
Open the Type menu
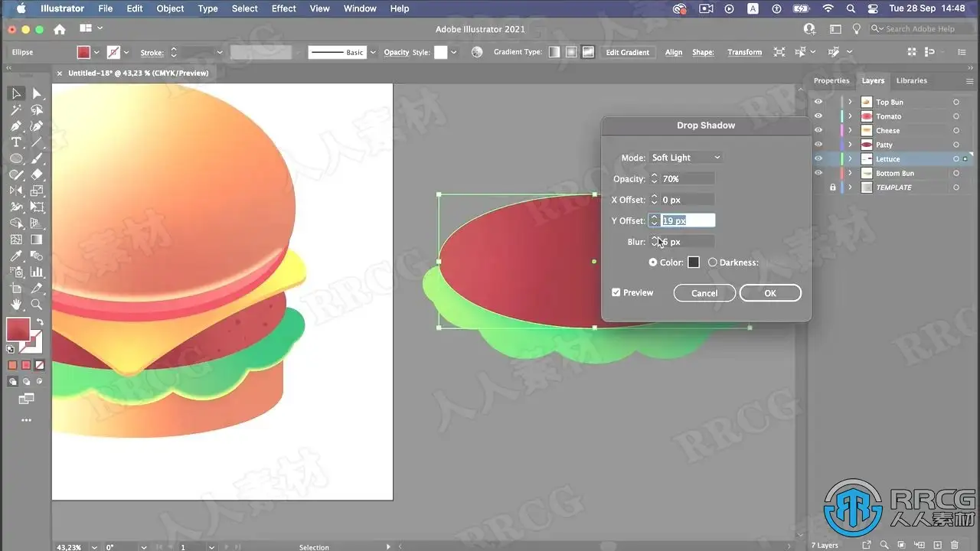click(x=207, y=8)
